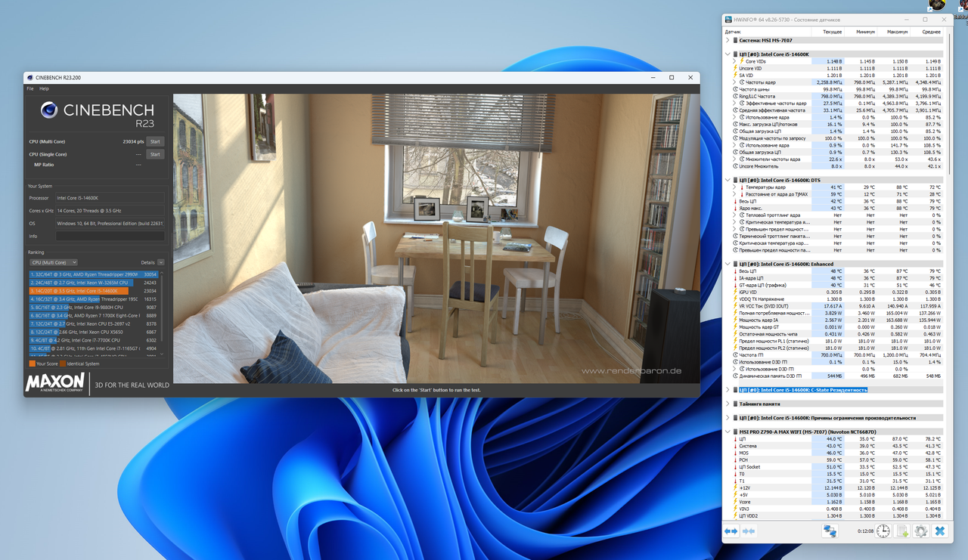Start the CPU Multi Core test
Viewport: 968px width, 560px height.
pyautogui.click(x=155, y=141)
